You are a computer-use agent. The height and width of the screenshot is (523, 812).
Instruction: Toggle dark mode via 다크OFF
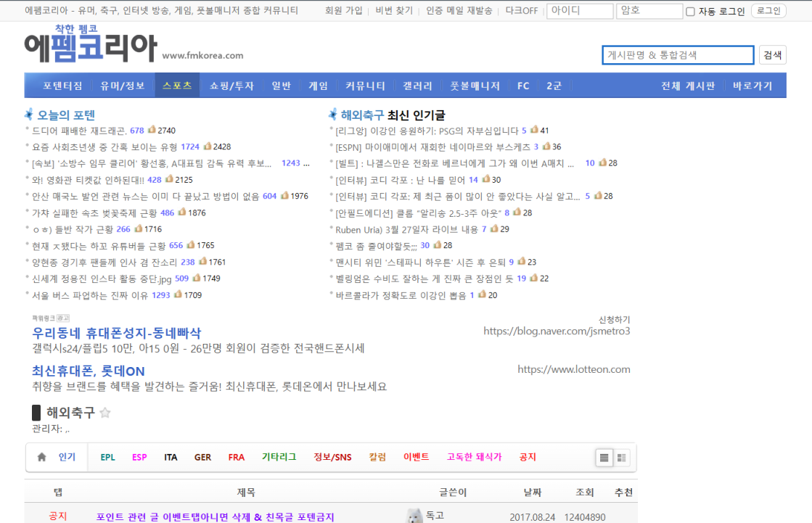point(521,11)
